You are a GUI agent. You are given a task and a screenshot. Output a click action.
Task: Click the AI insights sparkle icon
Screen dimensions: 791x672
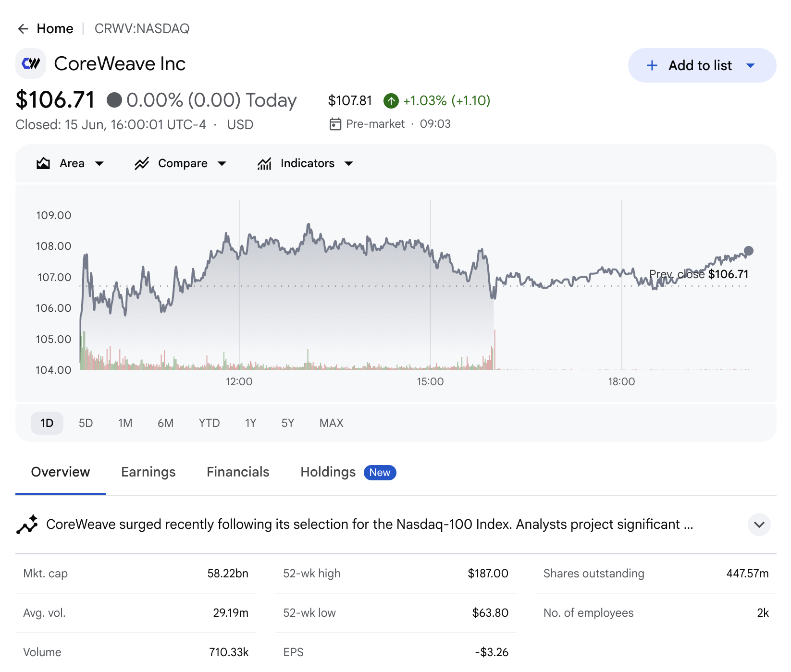(27, 524)
